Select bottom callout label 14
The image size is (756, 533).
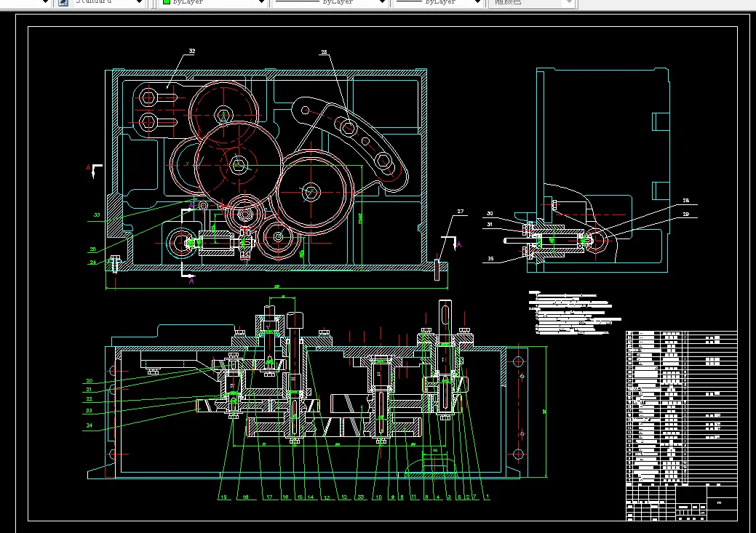coord(311,497)
